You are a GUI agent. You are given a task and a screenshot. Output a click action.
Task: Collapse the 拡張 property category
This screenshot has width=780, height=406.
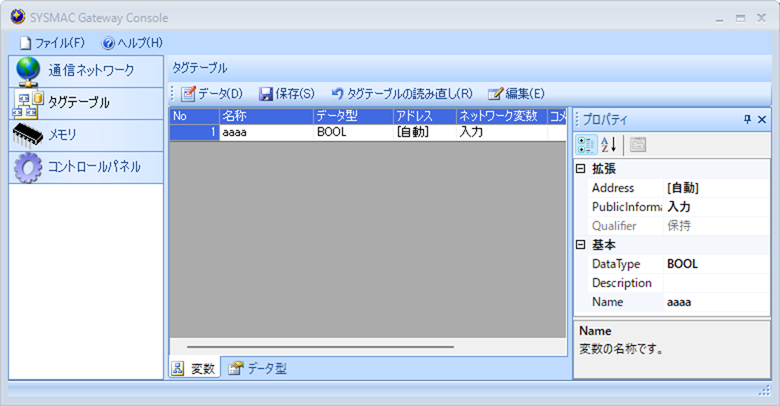(580, 169)
